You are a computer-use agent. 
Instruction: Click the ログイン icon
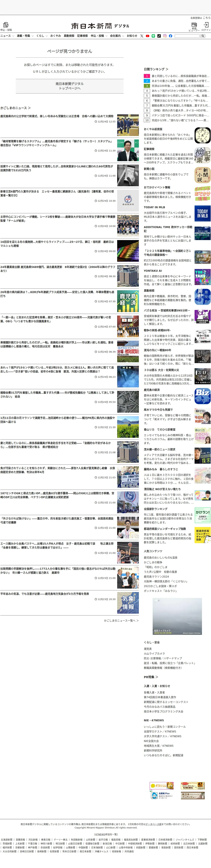(206, 25)
